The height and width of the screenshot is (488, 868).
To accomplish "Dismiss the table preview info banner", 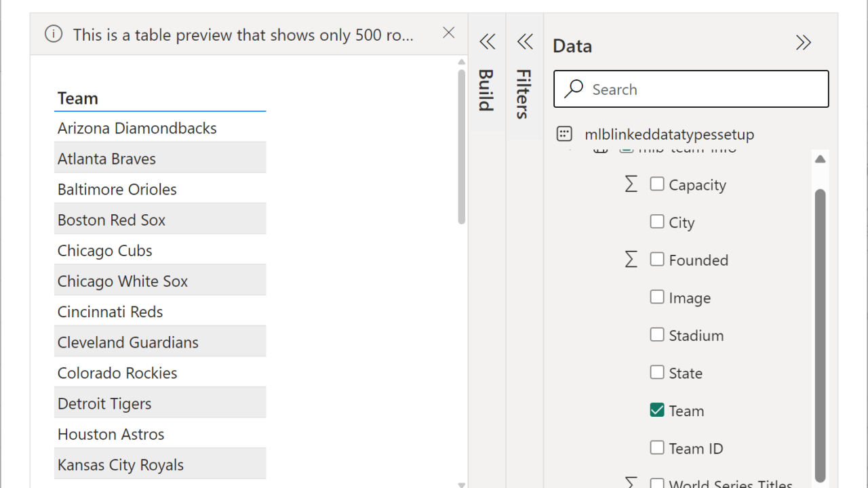I will (448, 33).
